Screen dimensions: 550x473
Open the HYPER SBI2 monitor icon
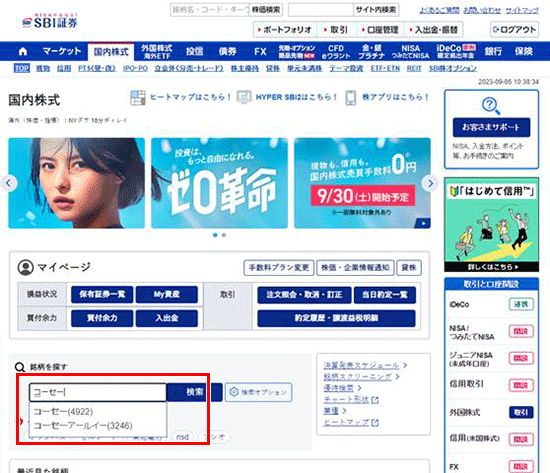tap(244, 97)
